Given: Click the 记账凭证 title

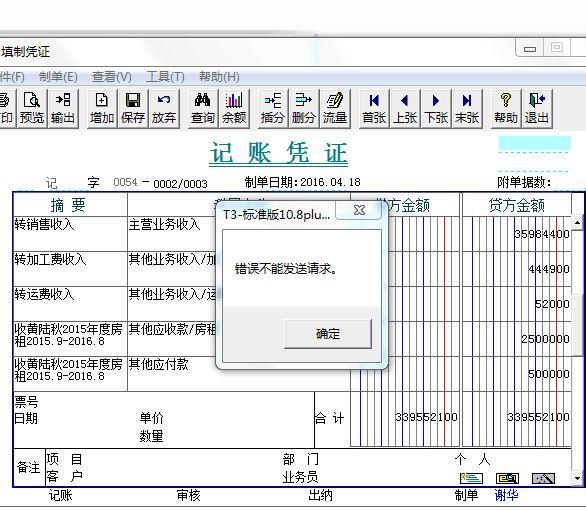Looking at the screenshot, I should (278, 153).
